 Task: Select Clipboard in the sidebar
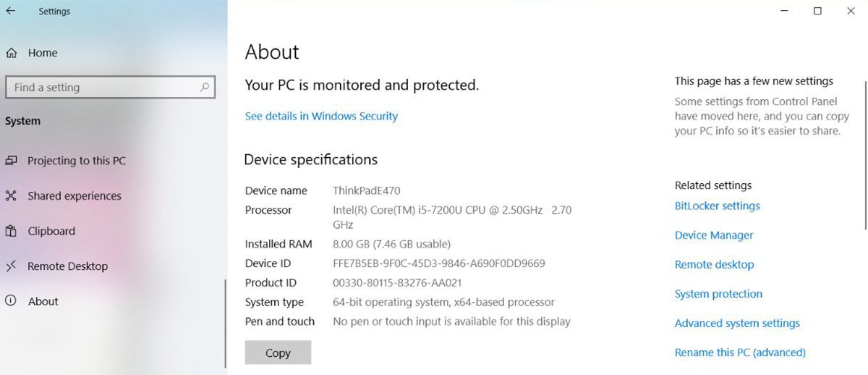[x=51, y=231]
